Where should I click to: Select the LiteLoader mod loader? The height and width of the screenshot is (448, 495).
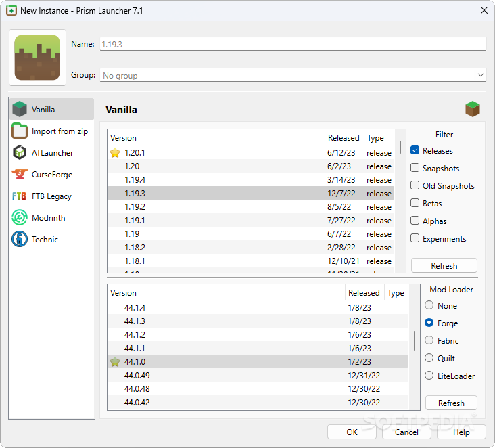pyautogui.click(x=429, y=376)
